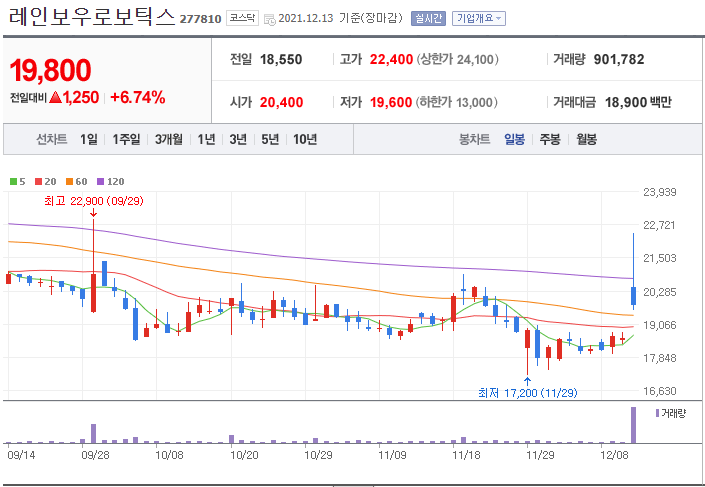
Task: Switch to 월봉 monthly candle chart
Action: point(586,139)
